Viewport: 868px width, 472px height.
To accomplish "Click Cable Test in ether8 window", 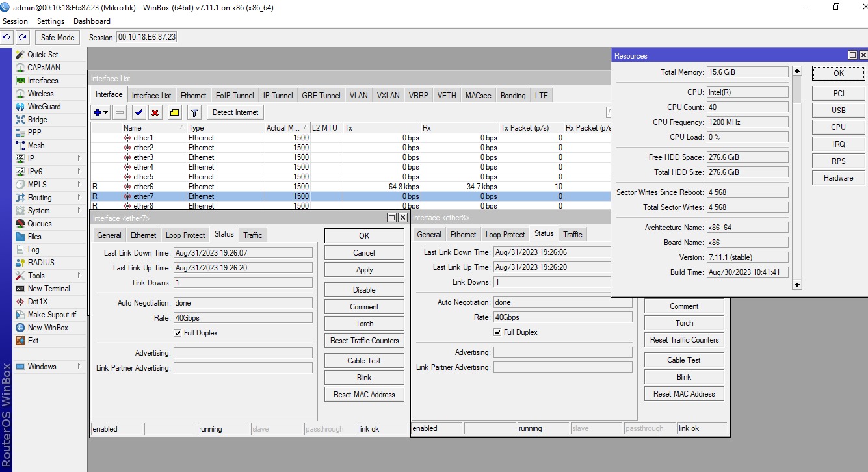I will (684, 360).
